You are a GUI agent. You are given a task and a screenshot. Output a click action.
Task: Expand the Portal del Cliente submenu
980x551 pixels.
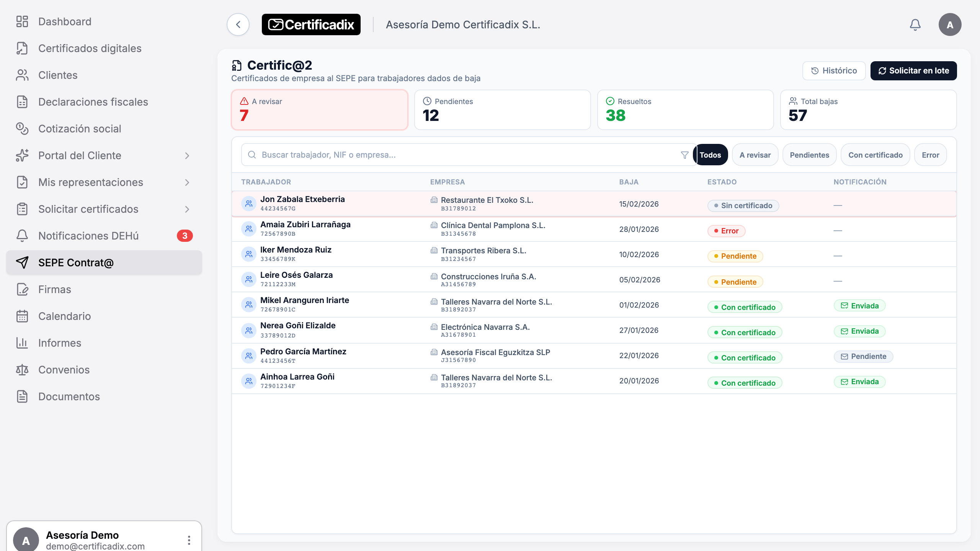click(x=187, y=155)
